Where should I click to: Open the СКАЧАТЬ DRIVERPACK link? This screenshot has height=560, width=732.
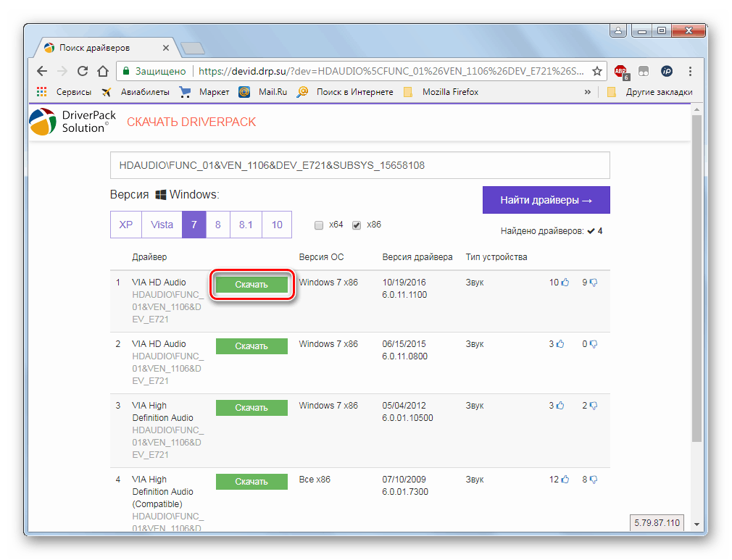[191, 122]
